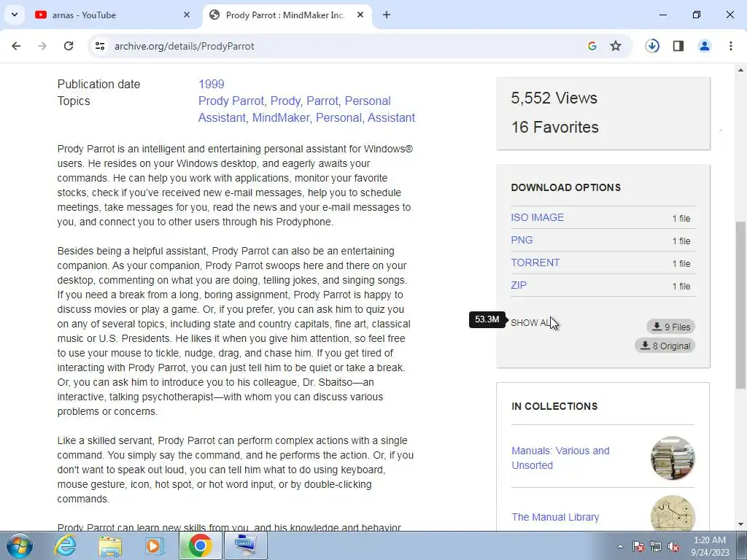The image size is (747, 560).
Task: Open the on-screen keyboard taskbar icon
Action: pos(246,545)
